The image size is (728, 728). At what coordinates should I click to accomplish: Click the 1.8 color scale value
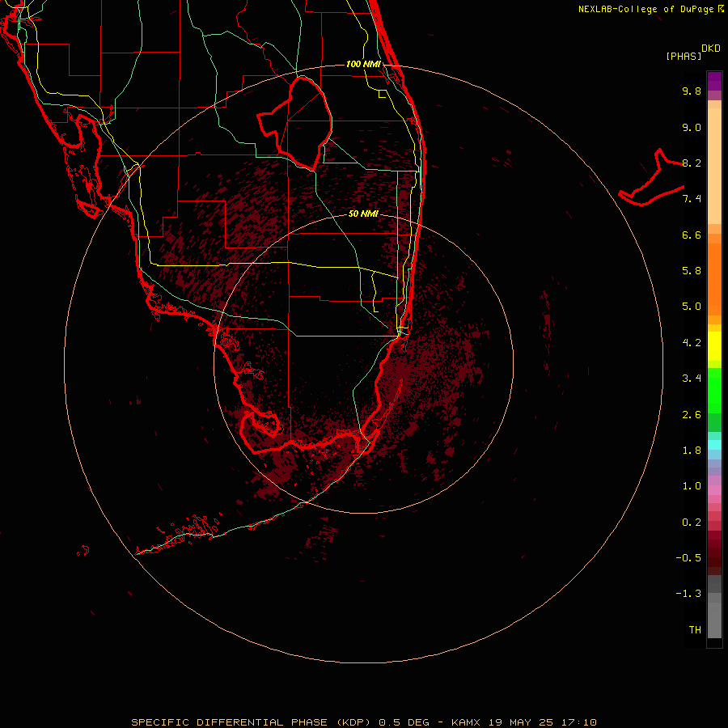692,451
